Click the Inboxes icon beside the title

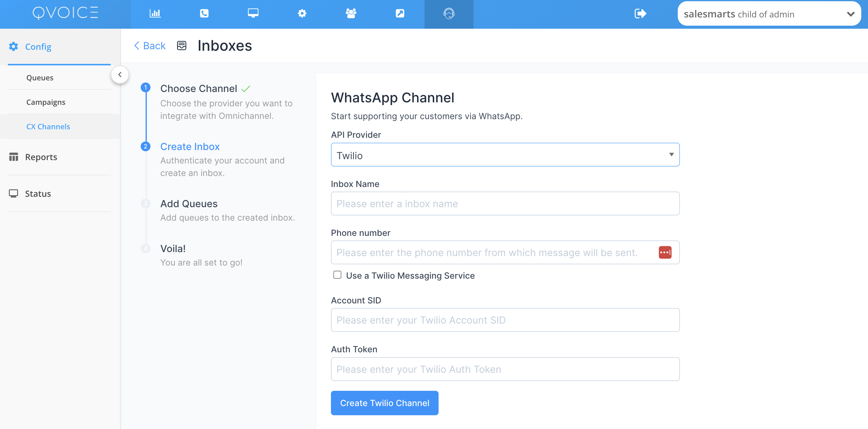coord(182,46)
